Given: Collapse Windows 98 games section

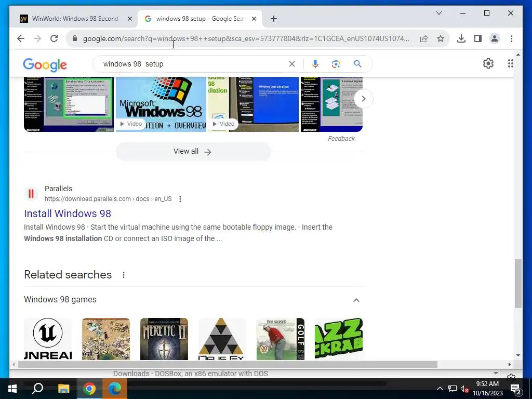Looking at the screenshot, I should tap(356, 300).
